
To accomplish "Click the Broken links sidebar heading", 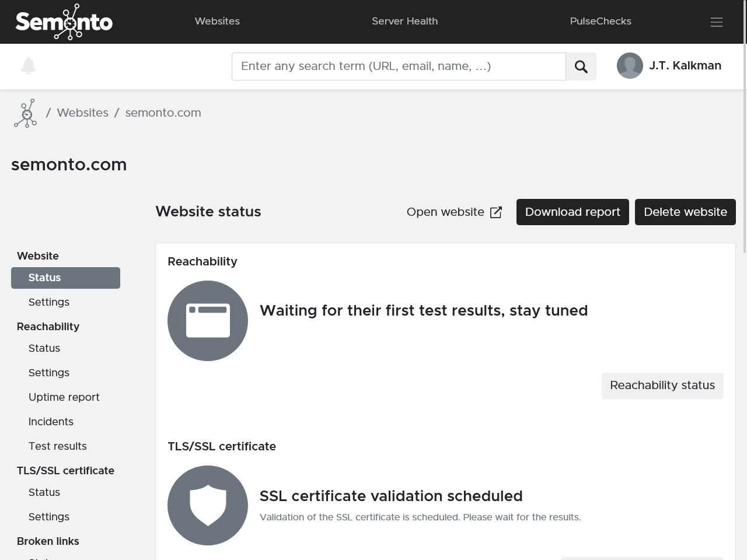I will click(x=48, y=541).
